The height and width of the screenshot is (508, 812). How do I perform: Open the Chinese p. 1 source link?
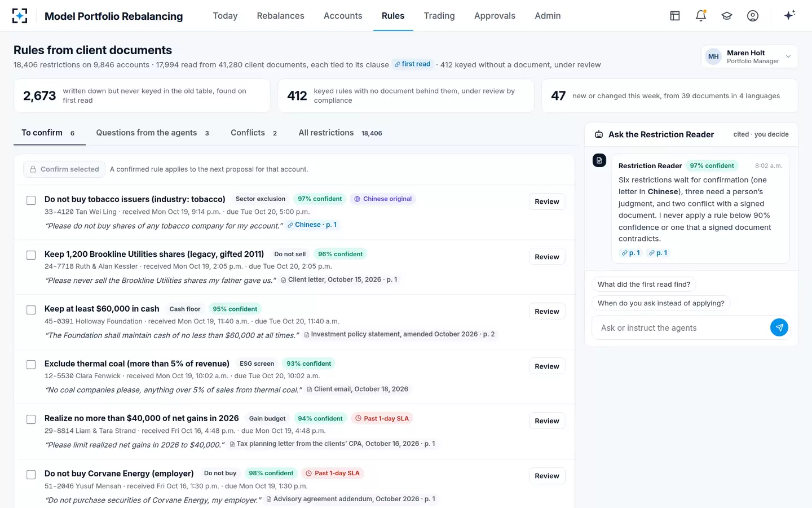click(312, 225)
